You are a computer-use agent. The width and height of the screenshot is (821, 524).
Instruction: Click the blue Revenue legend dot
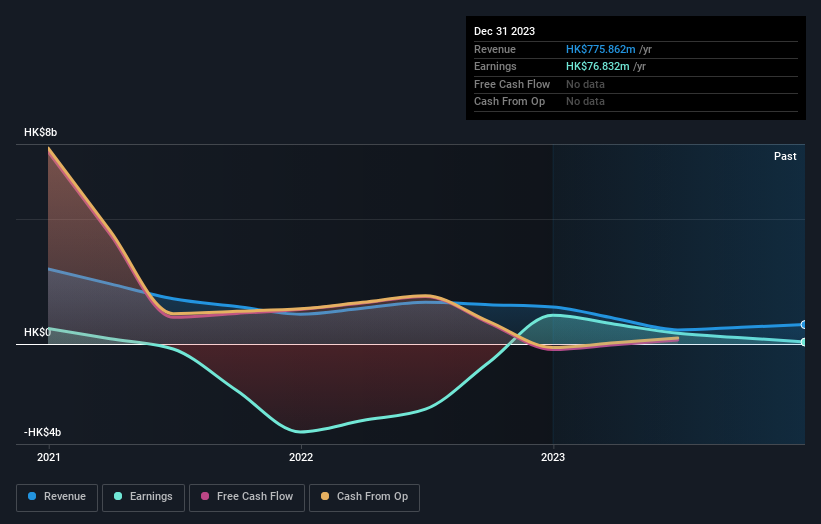pos(32,496)
